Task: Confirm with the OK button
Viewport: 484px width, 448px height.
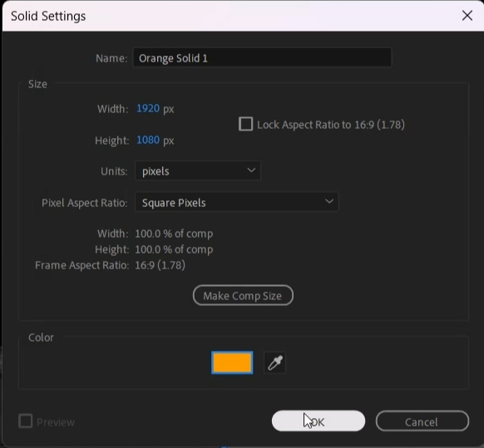Action: [x=319, y=421]
